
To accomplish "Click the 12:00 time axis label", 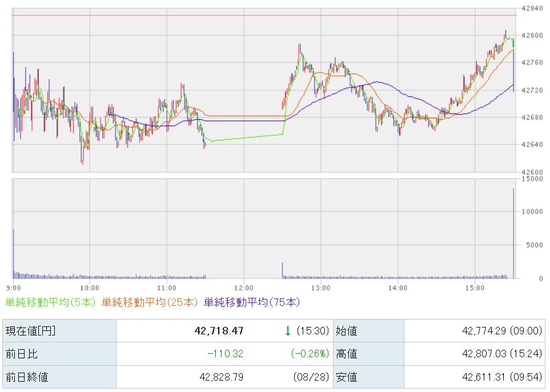I will [x=244, y=288].
